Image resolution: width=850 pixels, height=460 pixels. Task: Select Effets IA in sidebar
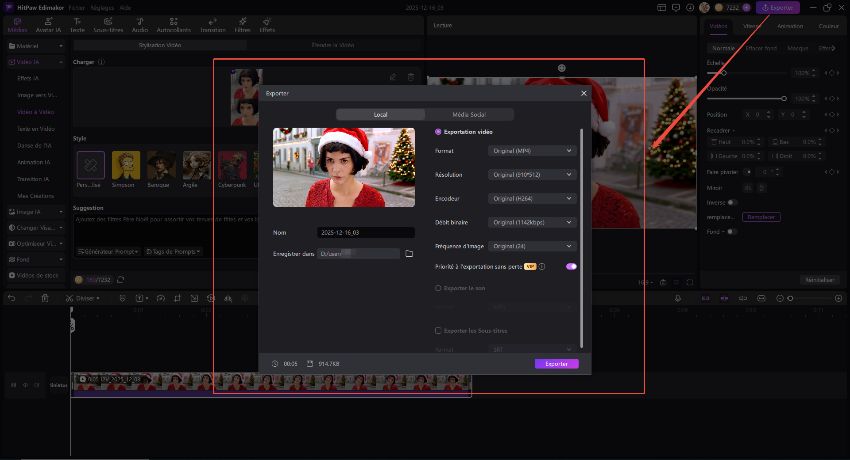(x=28, y=78)
